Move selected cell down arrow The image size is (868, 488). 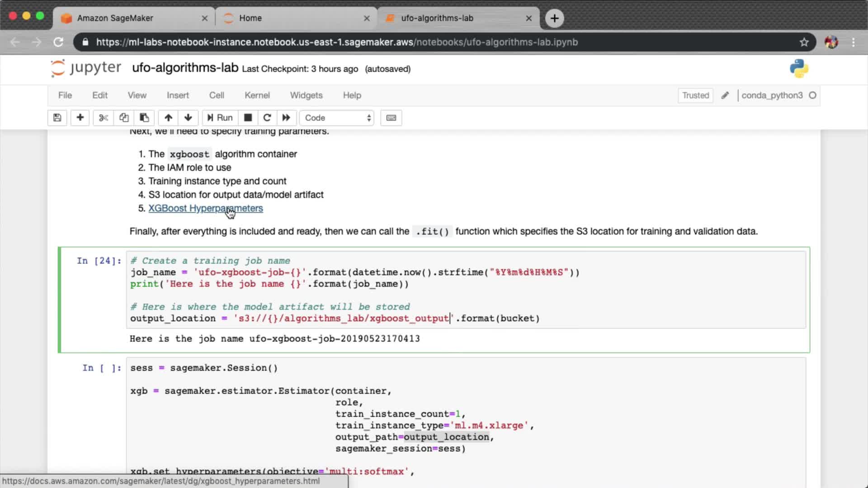[188, 118]
